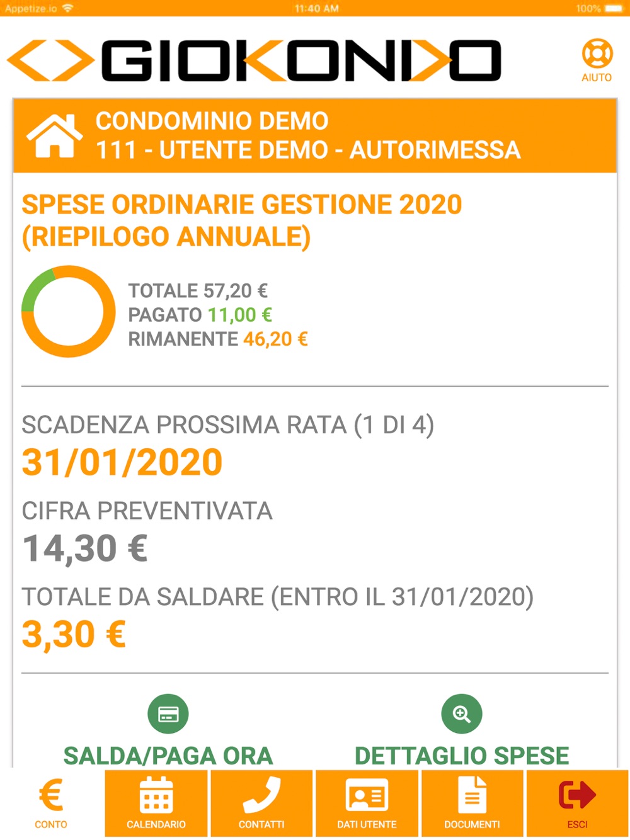630x840 pixels.
Task: Tap the 3,30 € amount to pay
Action: 74,633
